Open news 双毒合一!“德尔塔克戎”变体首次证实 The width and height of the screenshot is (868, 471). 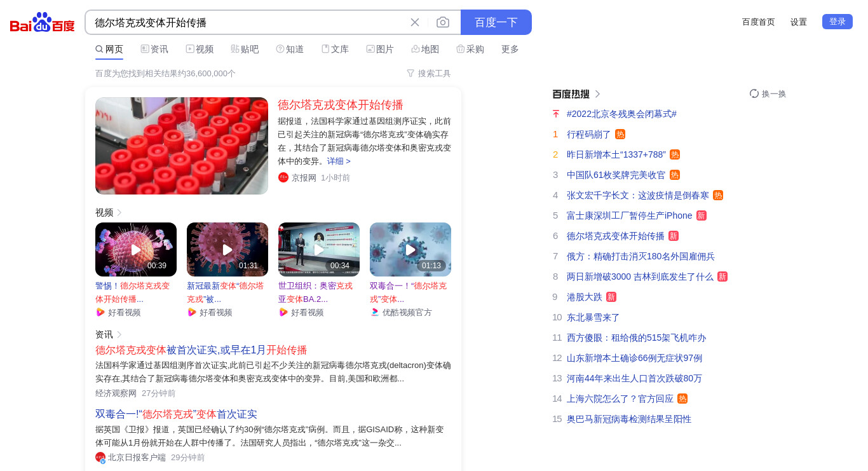click(x=176, y=414)
